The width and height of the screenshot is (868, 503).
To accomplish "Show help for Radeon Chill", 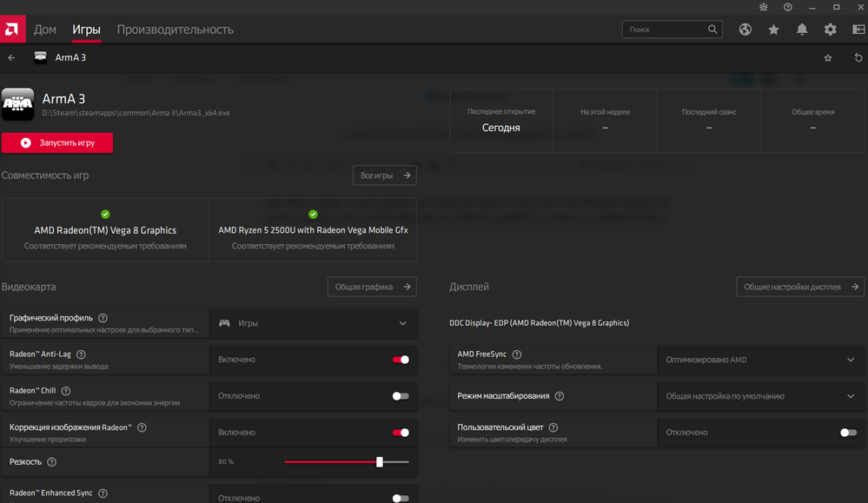I will point(66,391).
